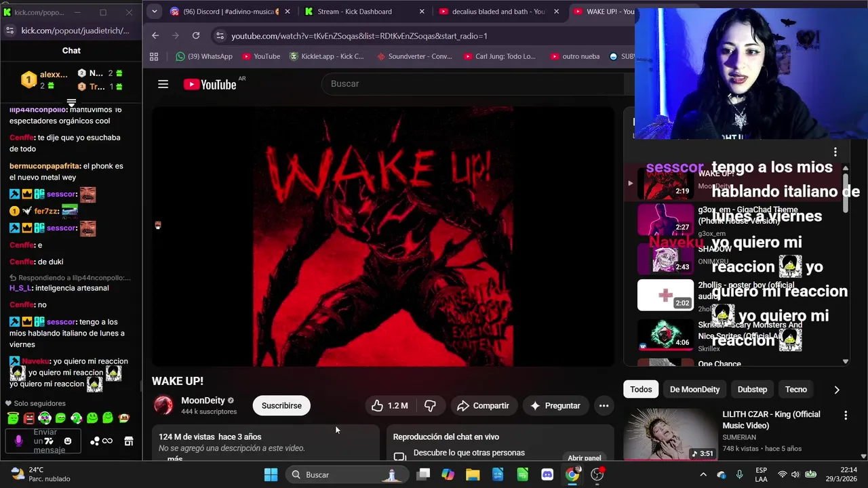Open the emoji picker in Kick chat
868x488 pixels.
click(x=67, y=441)
